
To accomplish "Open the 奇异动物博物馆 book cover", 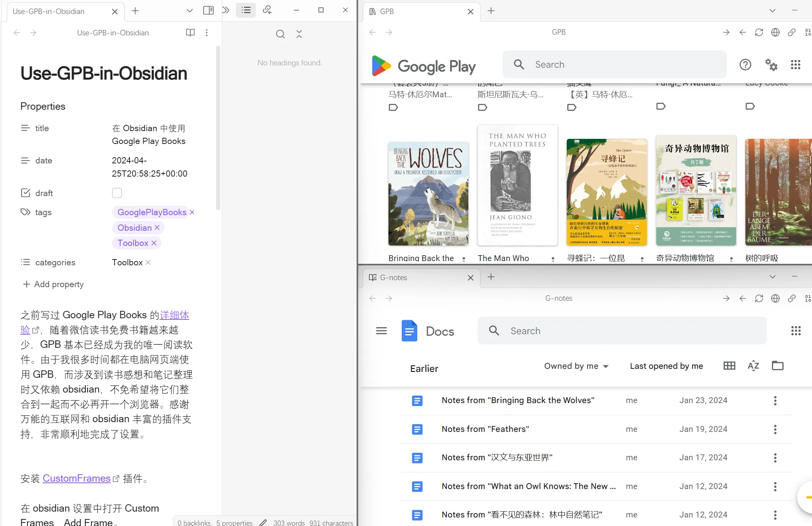I will [x=696, y=191].
